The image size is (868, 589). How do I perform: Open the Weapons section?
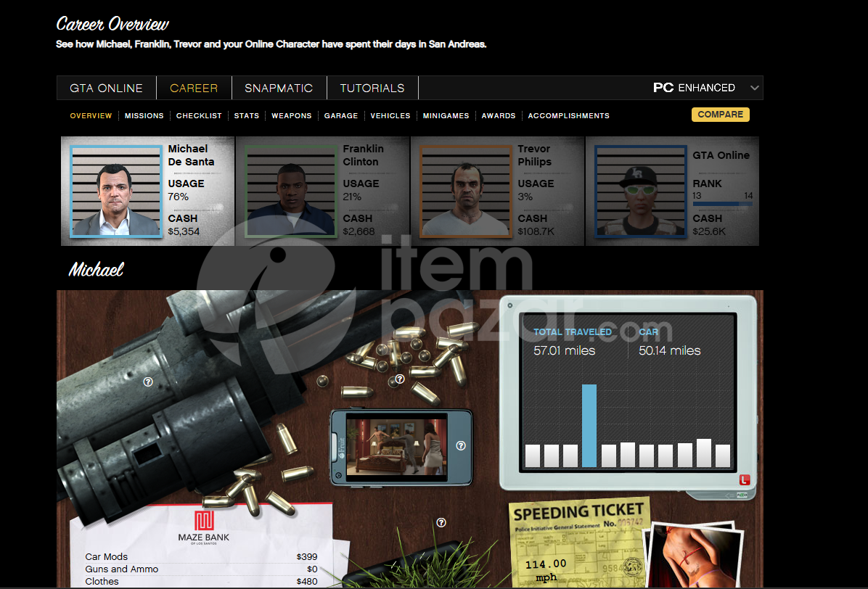(291, 115)
